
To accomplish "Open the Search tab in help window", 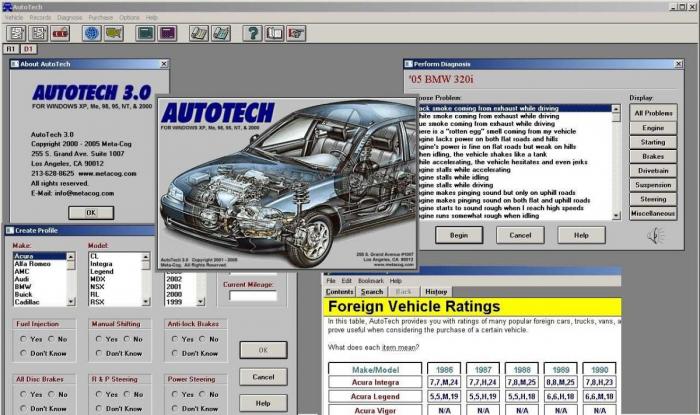I will tap(372, 292).
